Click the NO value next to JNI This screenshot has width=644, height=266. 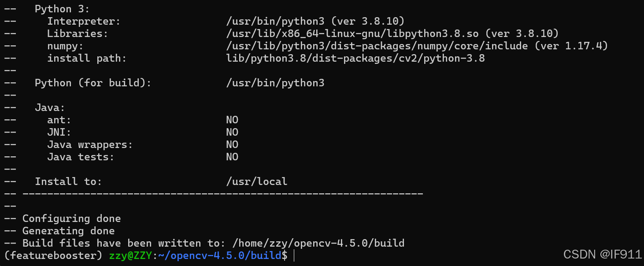pyautogui.click(x=232, y=132)
